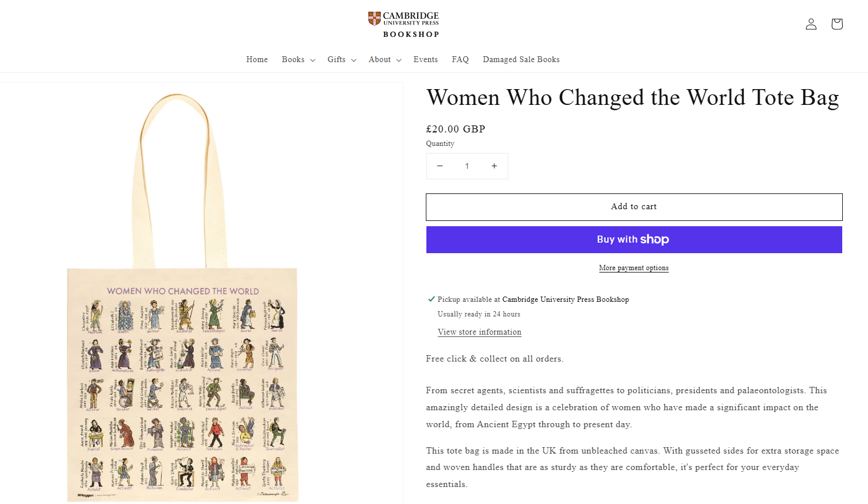Screen dimensions: 868x504
Task: Open the FAQ page
Action: point(460,60)
